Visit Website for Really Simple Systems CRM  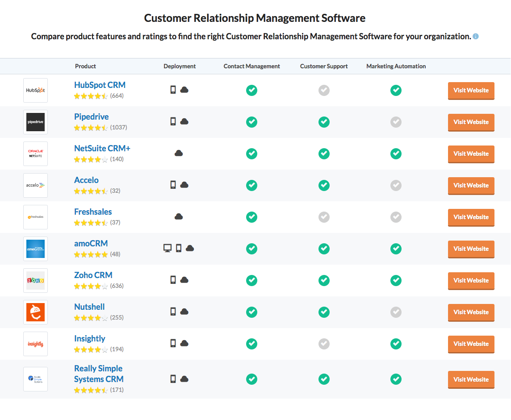point(471,379)
